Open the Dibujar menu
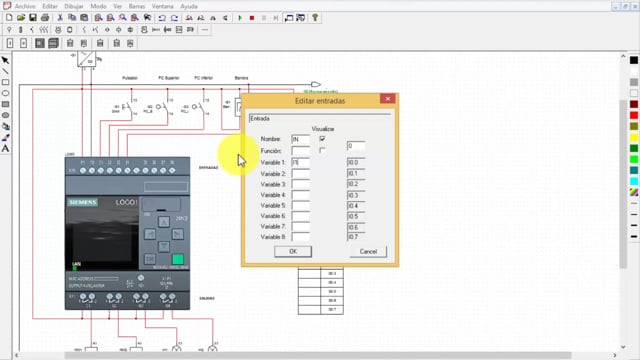 point(73,6)
